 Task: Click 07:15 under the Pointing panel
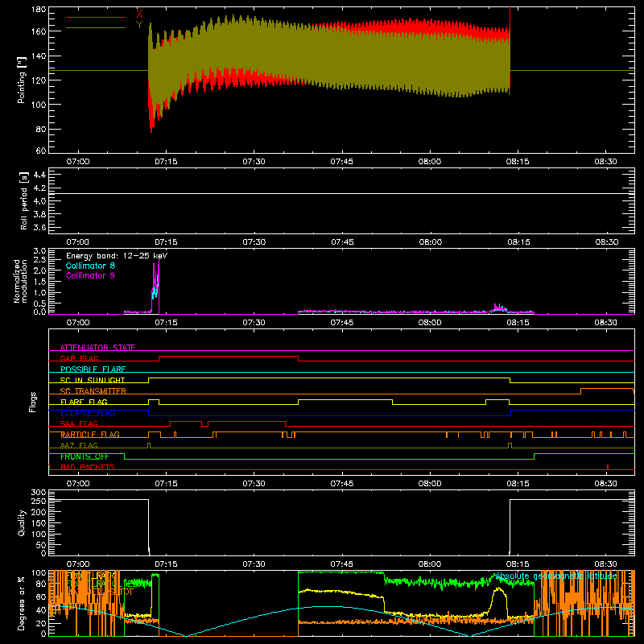(x=166, y=162)
